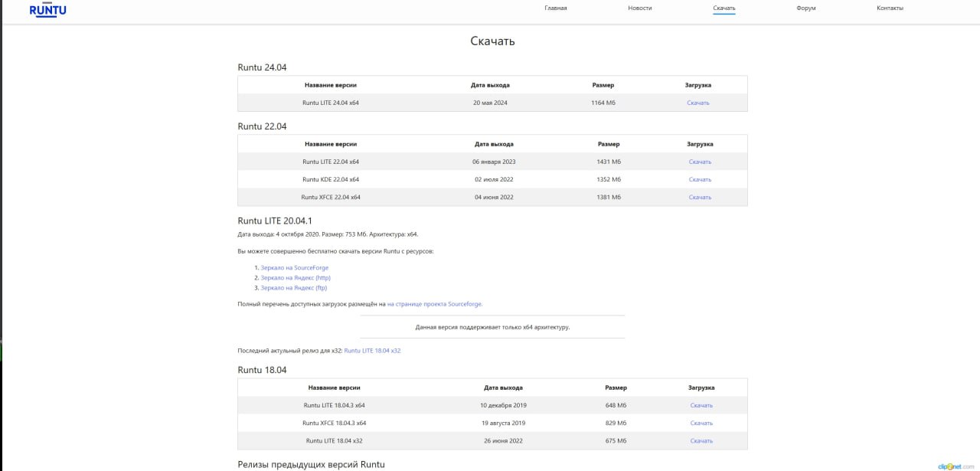
Task: Open the Runtu LITE 18.04 x32 release link
Action: 372,351
